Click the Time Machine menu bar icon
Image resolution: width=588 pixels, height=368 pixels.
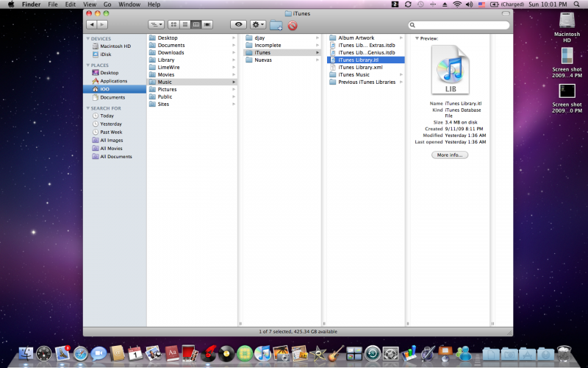(x=420, y=4)
